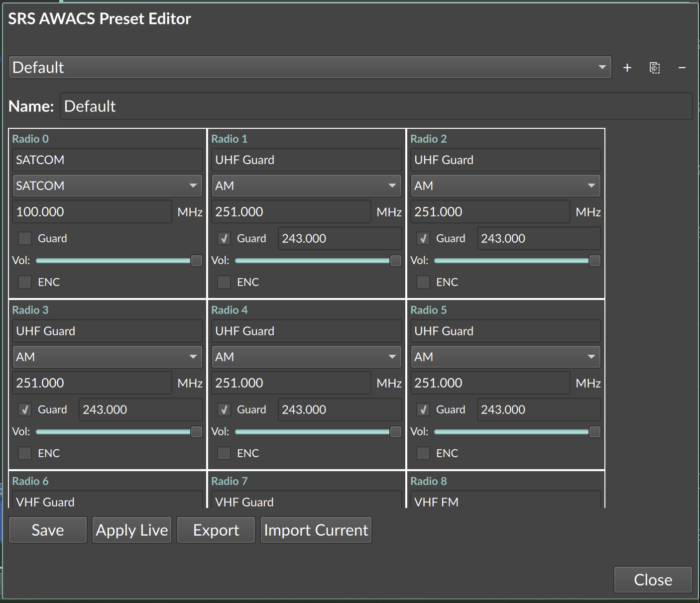The width and height of the screenshot is (700, 603).
Task: Edit Radio 4 guard frequency 243.000
Action: pos(340,409)
